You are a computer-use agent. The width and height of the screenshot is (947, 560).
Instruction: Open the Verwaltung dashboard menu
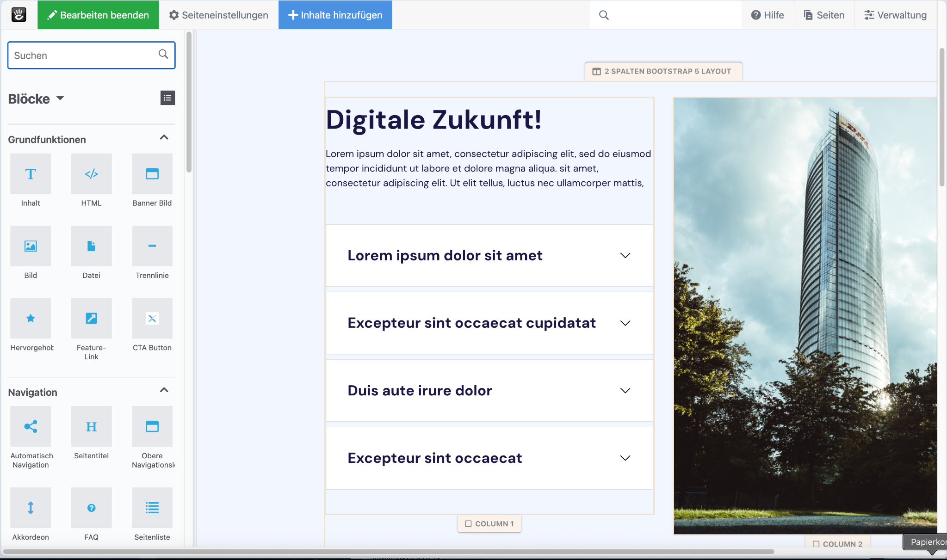(895, 15)
